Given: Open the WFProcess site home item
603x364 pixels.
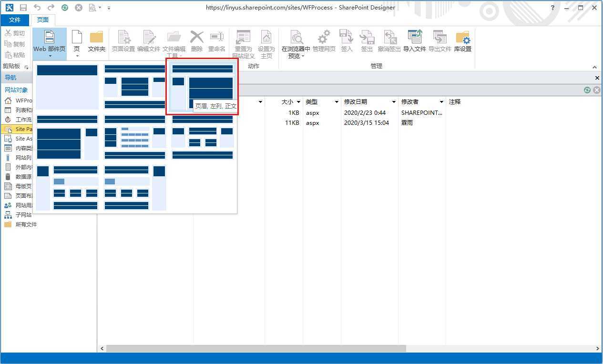Looking at the screenshot, I should click(x=18, y=101).
